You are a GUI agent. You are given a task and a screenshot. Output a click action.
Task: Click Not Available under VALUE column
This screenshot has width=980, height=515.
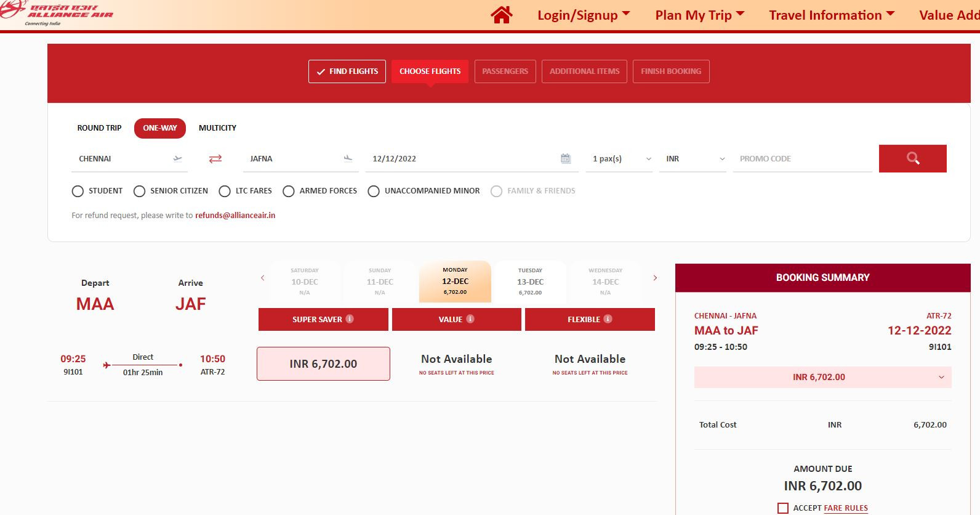click(x=457, y=359)
